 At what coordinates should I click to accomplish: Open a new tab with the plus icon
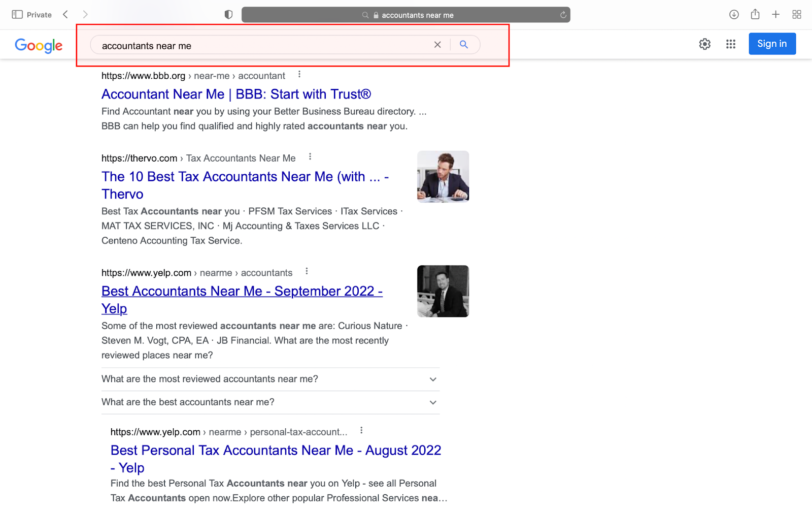(x=775, y=15)
